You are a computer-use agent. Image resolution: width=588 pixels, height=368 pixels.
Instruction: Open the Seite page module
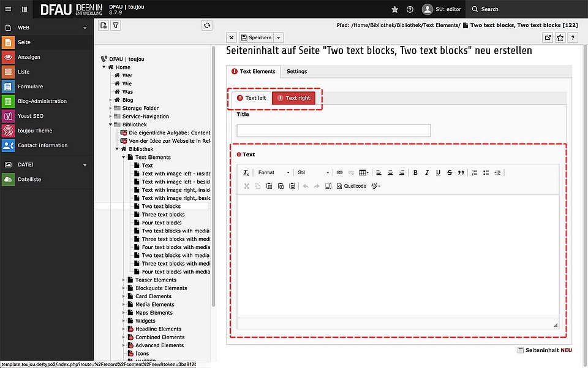point(47,42)
